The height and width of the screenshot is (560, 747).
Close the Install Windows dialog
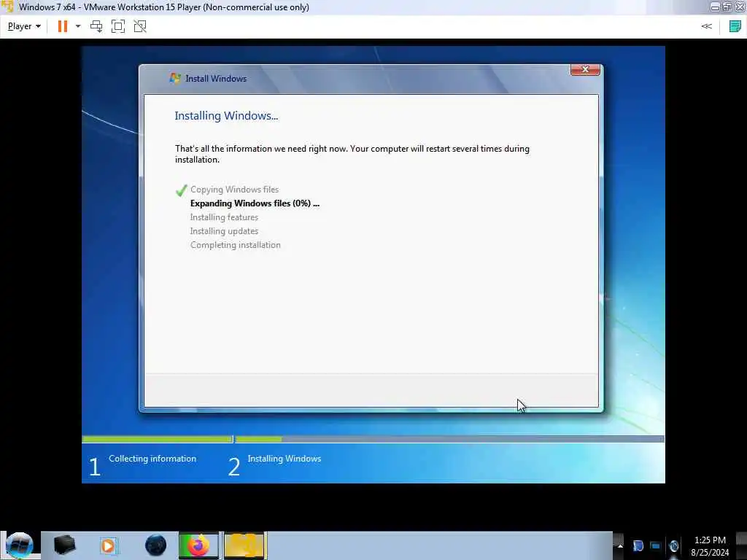(x=585, y=69)
